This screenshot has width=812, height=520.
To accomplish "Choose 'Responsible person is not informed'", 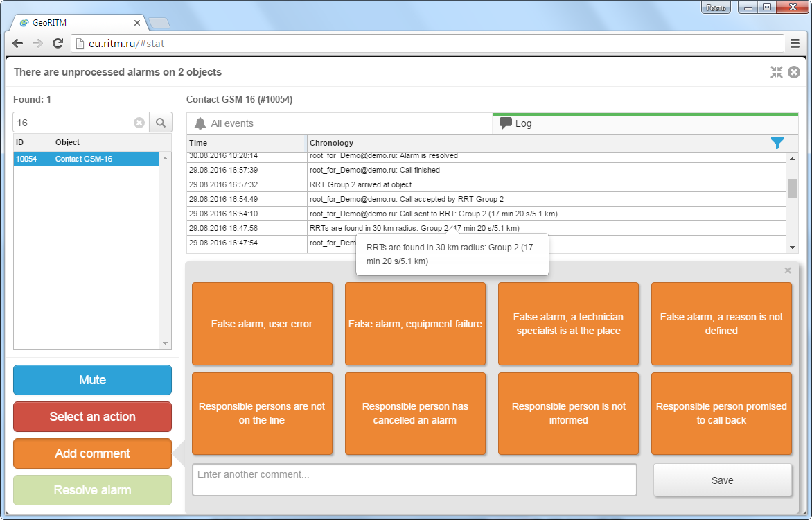I will [568, 414].
